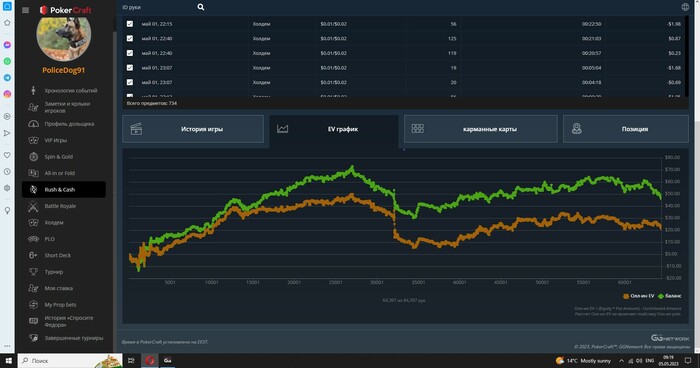Click the ENG language indicator
700x368 pixels.
(650, 360)
